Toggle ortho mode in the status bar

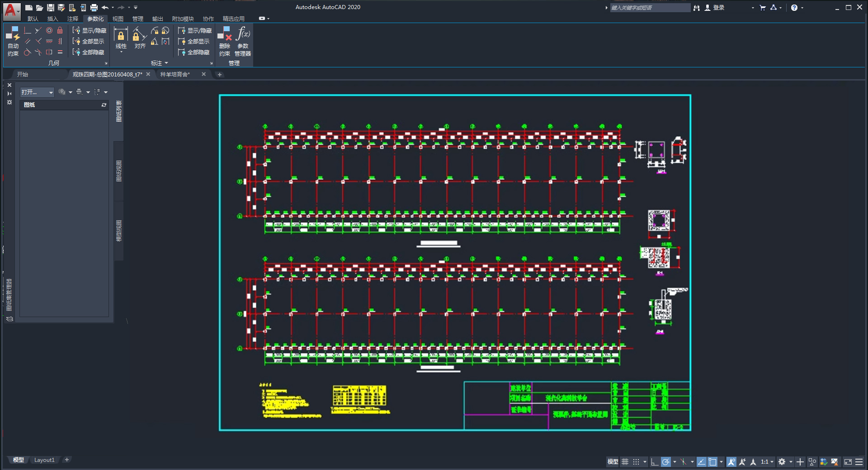click(x=654, y=462)
